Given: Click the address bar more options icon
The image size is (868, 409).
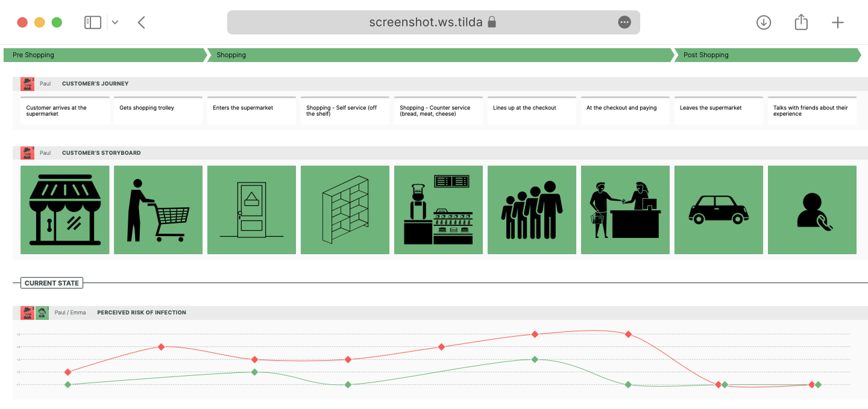Looking at the screenshot, I should (x=624, y=22).
